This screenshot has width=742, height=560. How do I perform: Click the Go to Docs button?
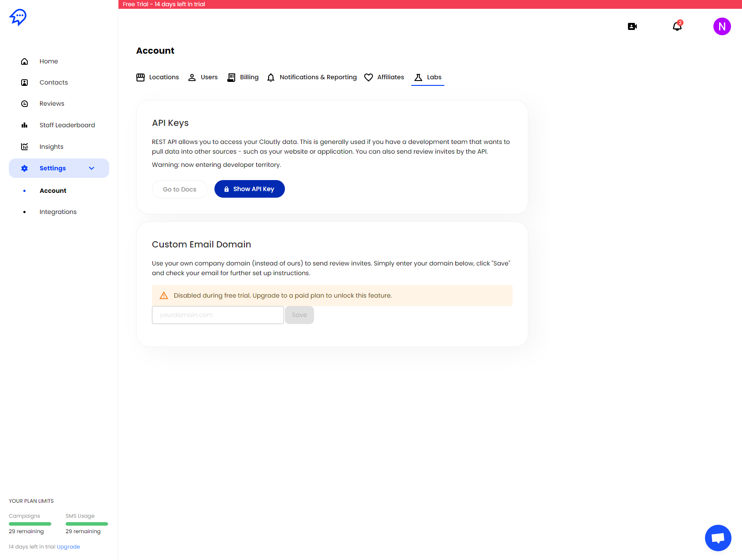tap(180, 189)
